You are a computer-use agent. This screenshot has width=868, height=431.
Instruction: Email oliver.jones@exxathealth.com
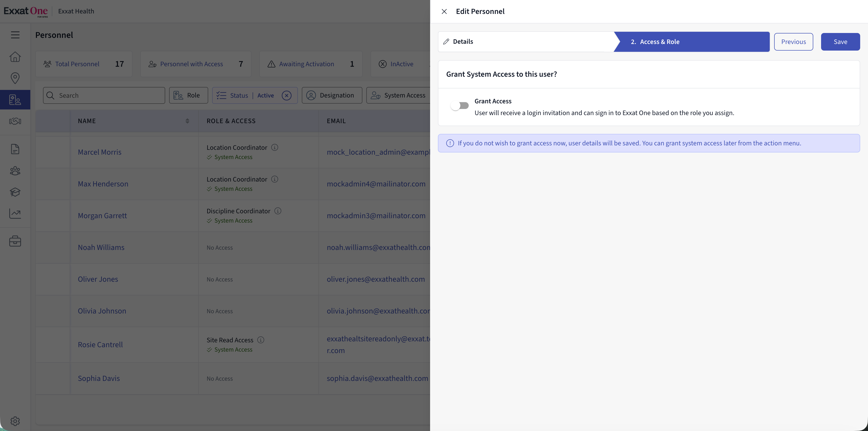376,279
